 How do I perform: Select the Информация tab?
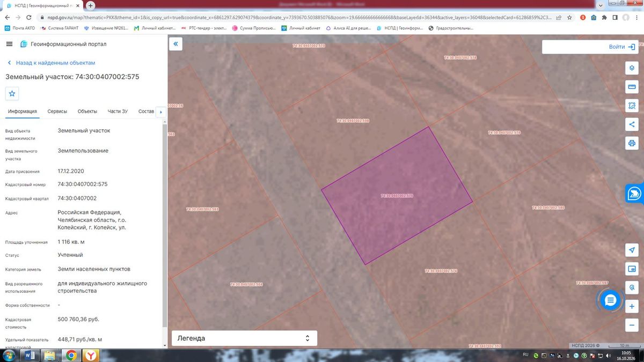(x=23, y=112)
